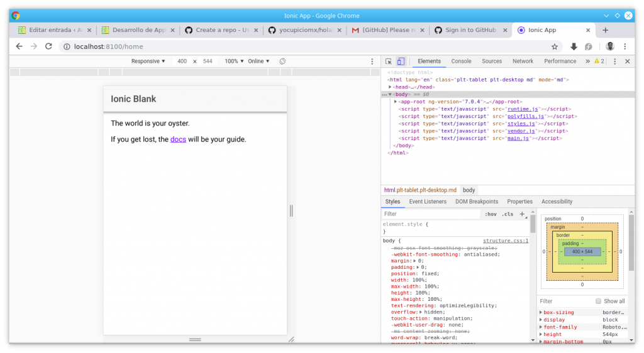
Task: Close the Ionic App tab
Action: click(588, 30)
